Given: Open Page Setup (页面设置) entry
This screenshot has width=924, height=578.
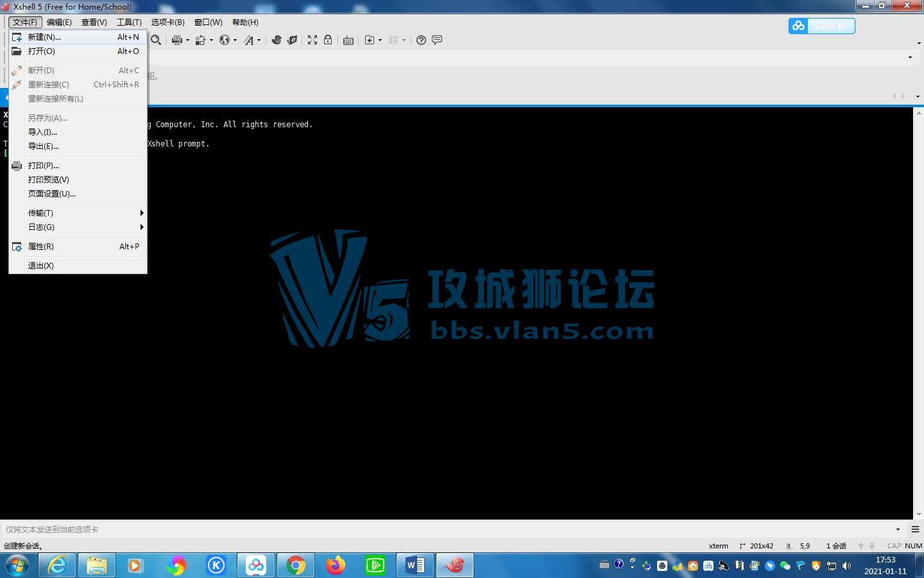Looking at the screenshot, I should click(x=78, y=194).
